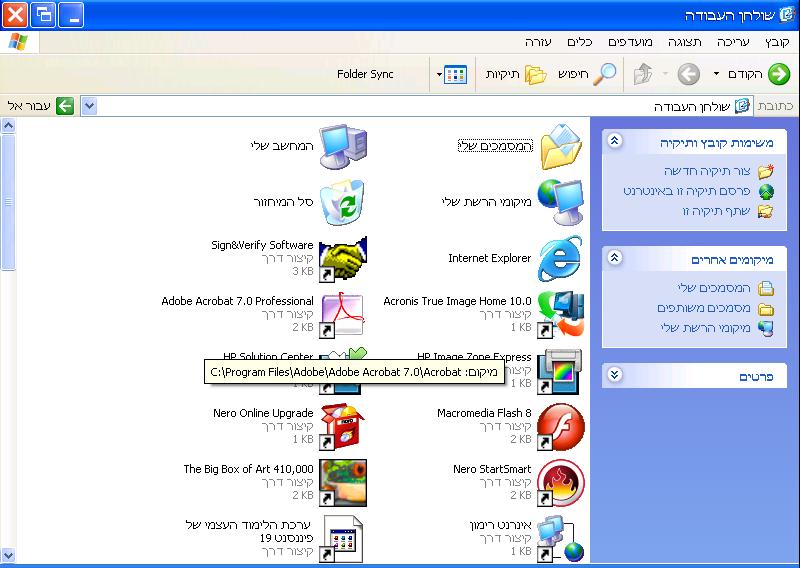The image size is (800, 568).
Task: Open the מועדפים (Favorites) menu
Action: coord(630,42)
